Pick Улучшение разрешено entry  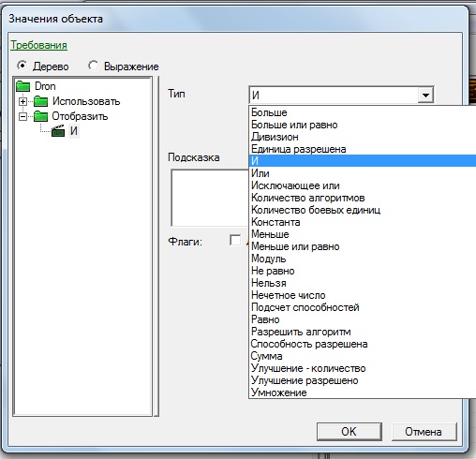363,380
